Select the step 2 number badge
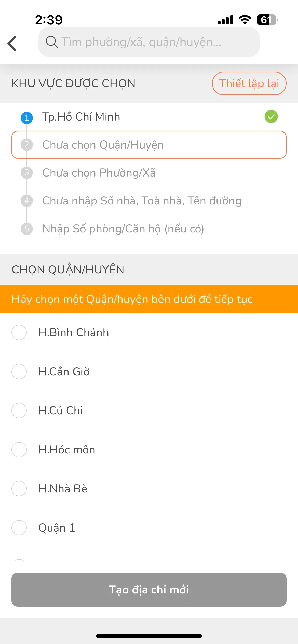The image size is (298, 644). tap(27, 145)
